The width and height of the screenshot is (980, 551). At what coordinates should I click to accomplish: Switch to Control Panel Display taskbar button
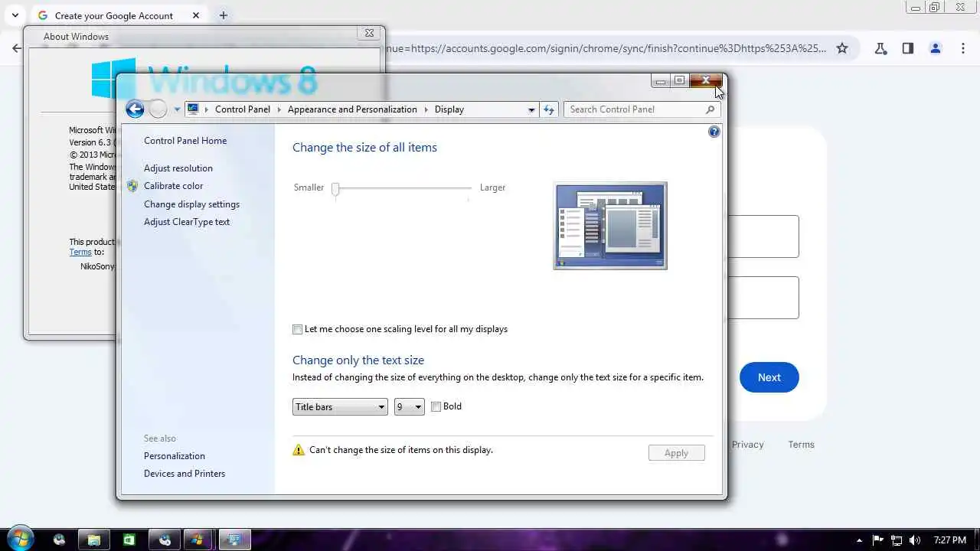click(x=234, y=540)
